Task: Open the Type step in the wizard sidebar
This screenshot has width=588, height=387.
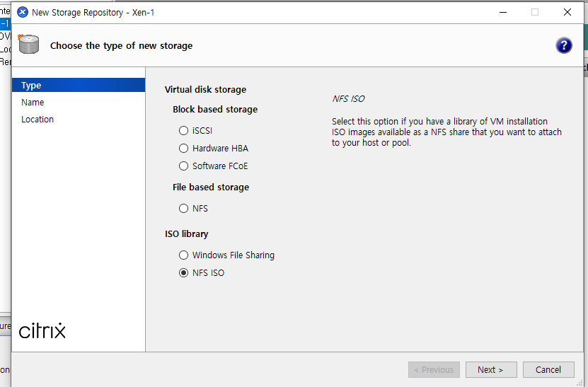Action: tap(31, 86)
